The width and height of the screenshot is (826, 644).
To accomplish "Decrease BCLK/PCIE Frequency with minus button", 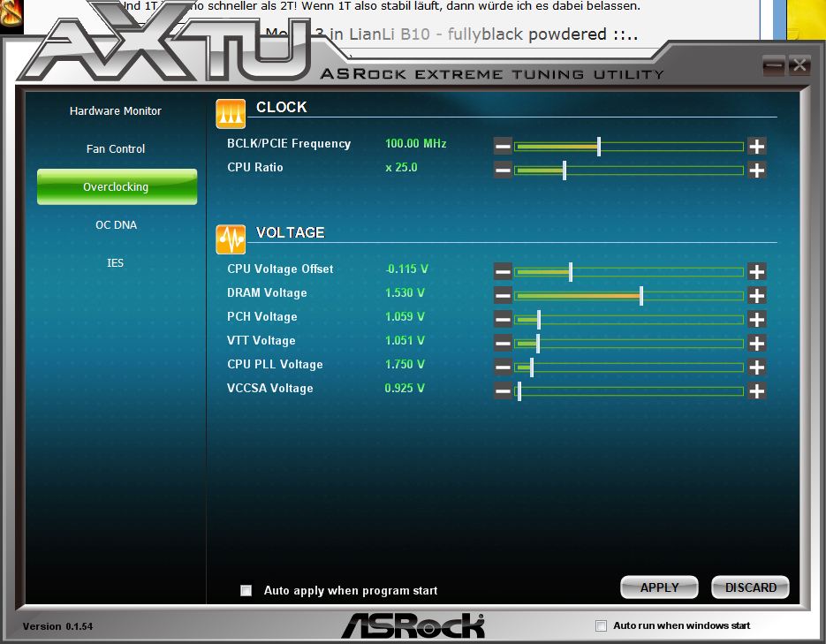I will (503, 146).
